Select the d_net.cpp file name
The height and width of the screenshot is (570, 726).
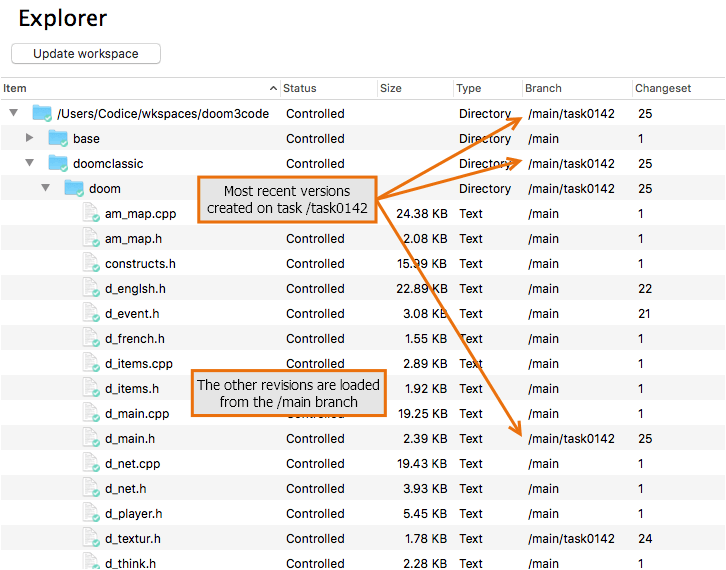(132, 464)
